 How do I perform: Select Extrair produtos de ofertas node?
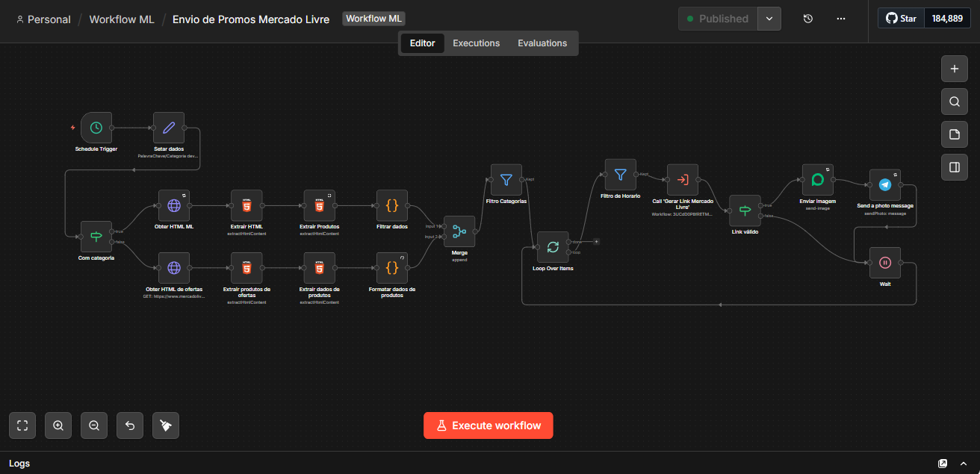tap(246, 268)
